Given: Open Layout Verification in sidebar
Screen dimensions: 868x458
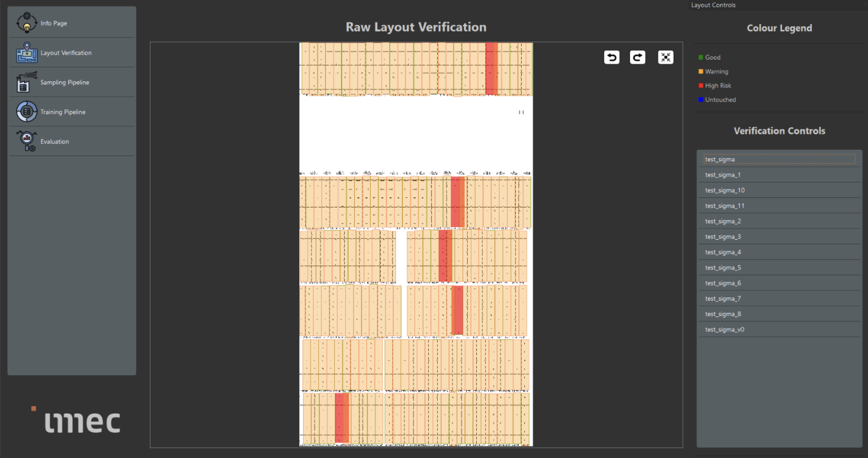Looking at the screenshot, I should tap(72, 53).
